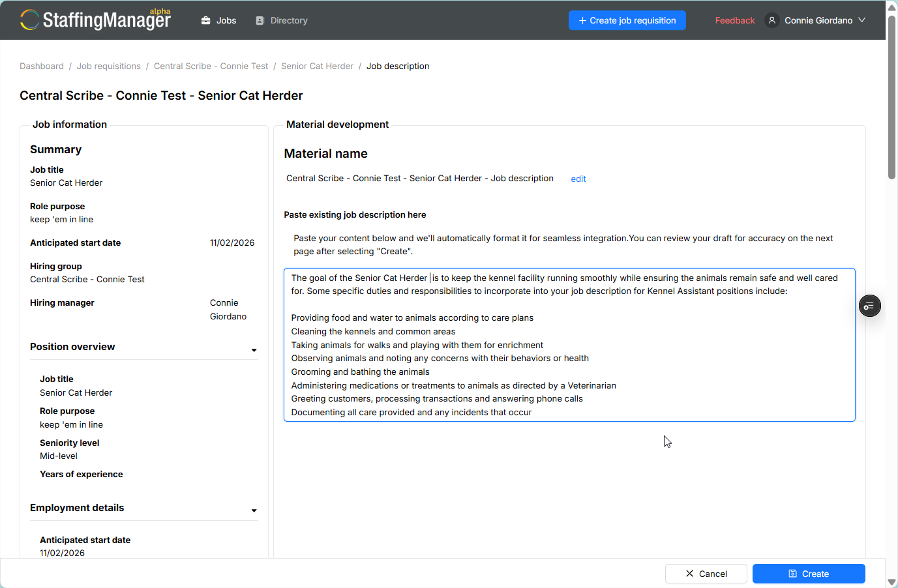Open the Feedback link

[735, 20]
